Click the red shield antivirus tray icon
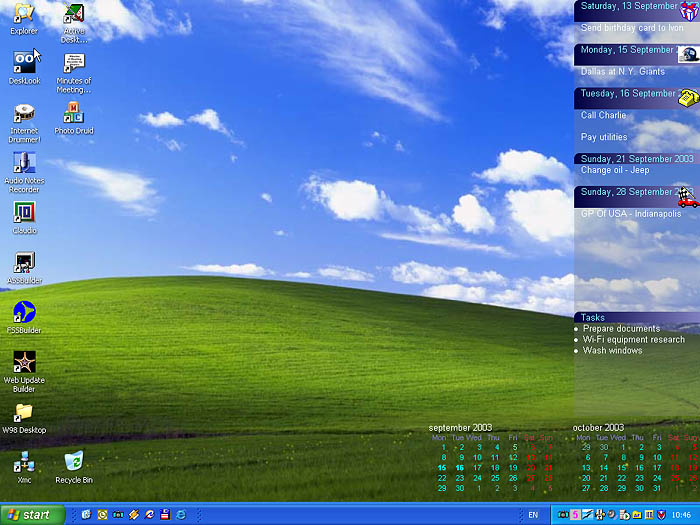Image resolution: width=700 pixels, height=525 pixels. coord(661,515)
